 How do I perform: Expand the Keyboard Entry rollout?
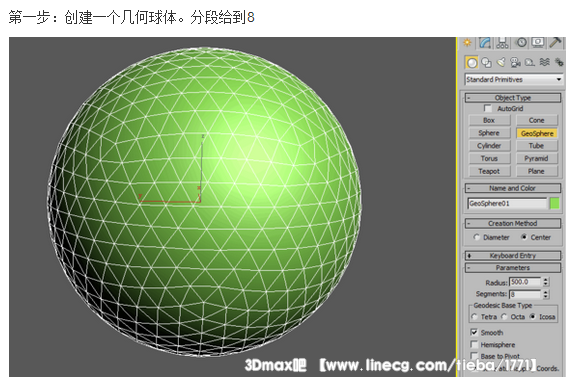point(513,256)
